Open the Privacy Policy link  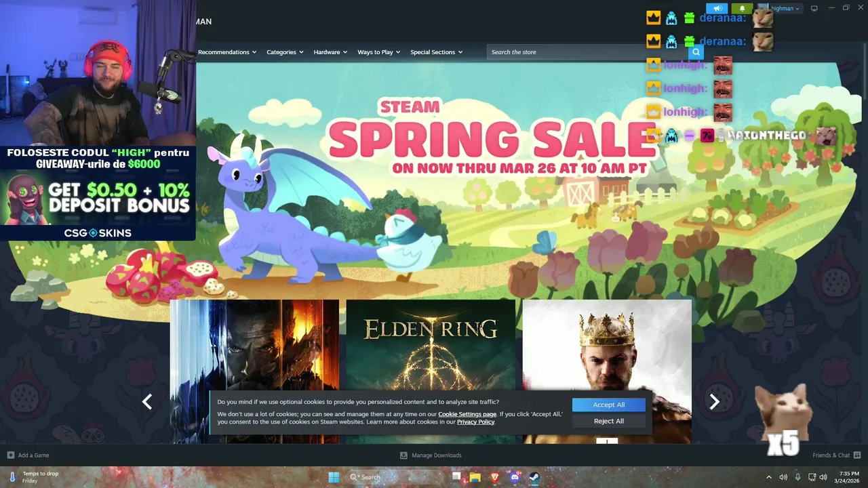(x=475, y=422)
